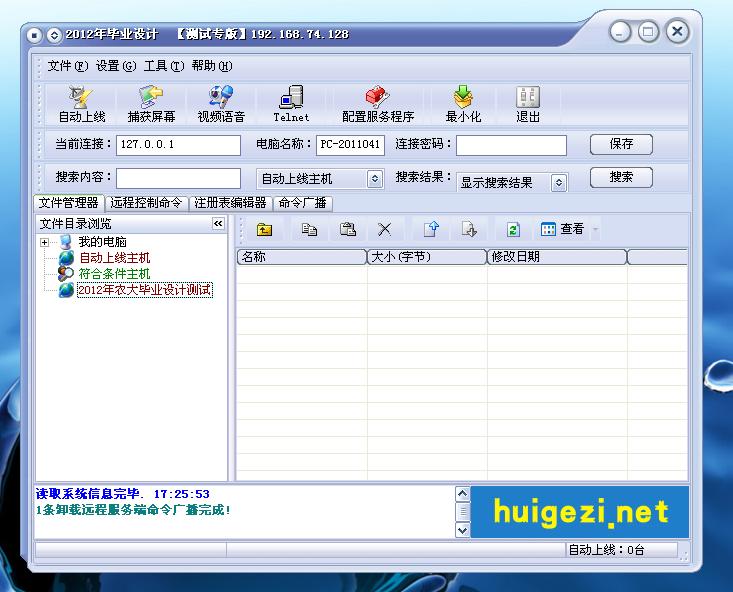The image size is (733, 592).
Task: Click the 卸载远程服务端命令广播完成 log line
Action: click(x=133, y=510)
